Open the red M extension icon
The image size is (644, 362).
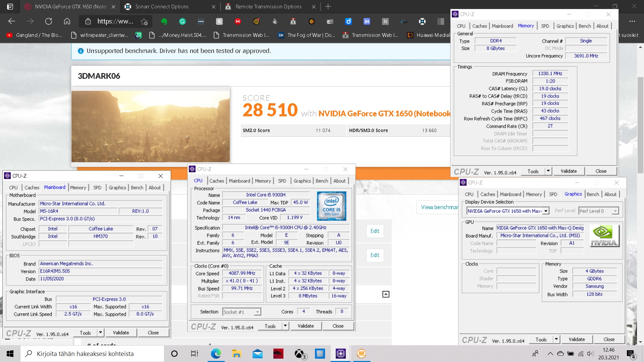(x=238, y=21)
